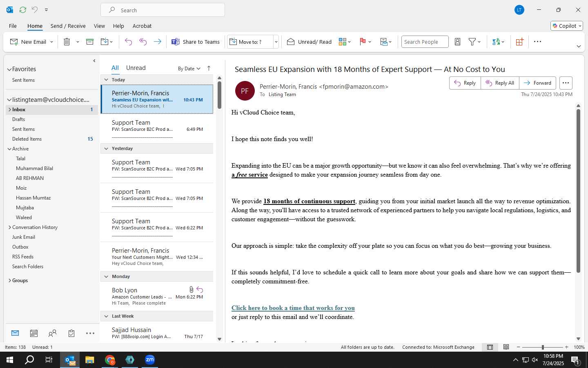Collapse the Favorites section

[9, 69]
